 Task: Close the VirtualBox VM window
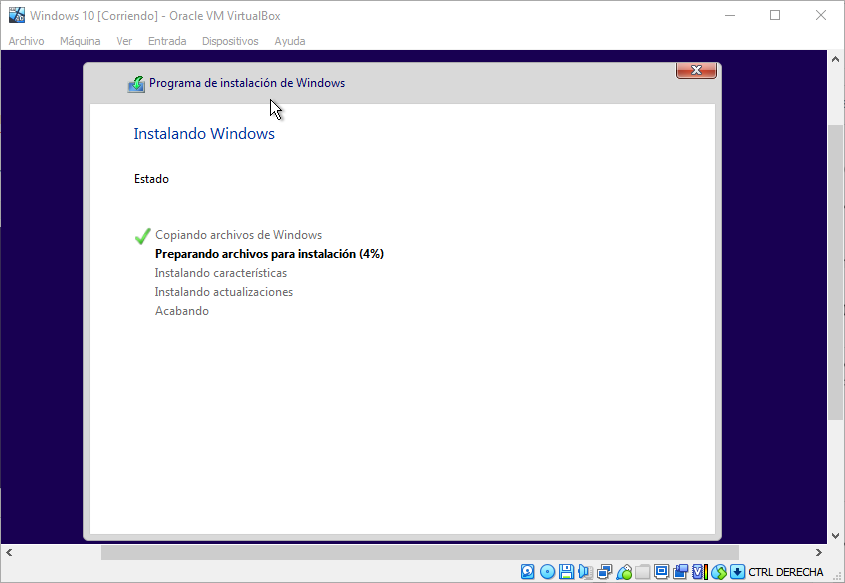point(821,16)
